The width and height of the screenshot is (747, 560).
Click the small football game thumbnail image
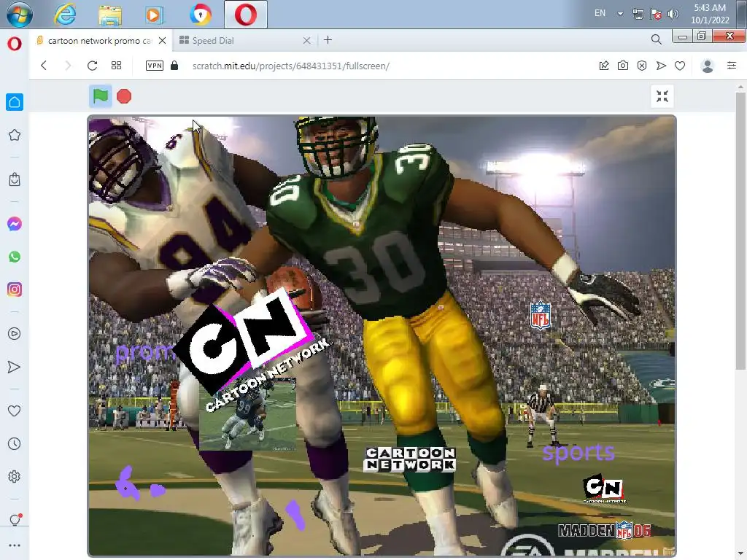(248, 414)
